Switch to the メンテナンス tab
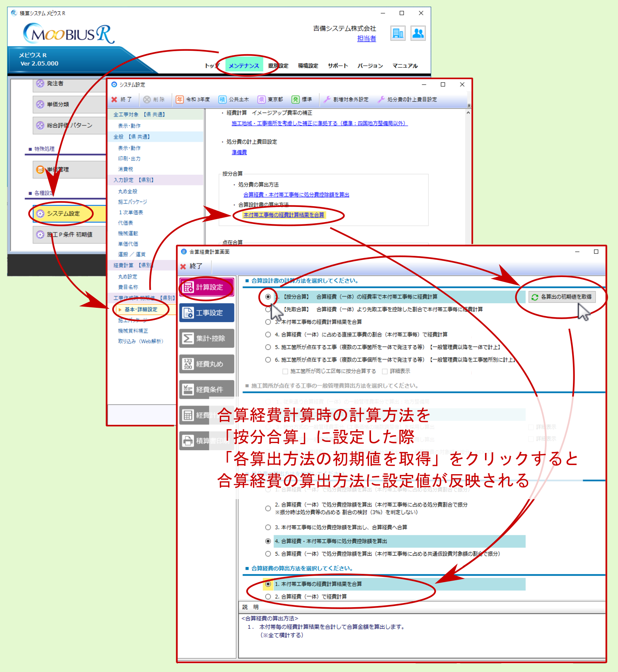The width and height of the screenshot is (618, 672). point(244,66)
